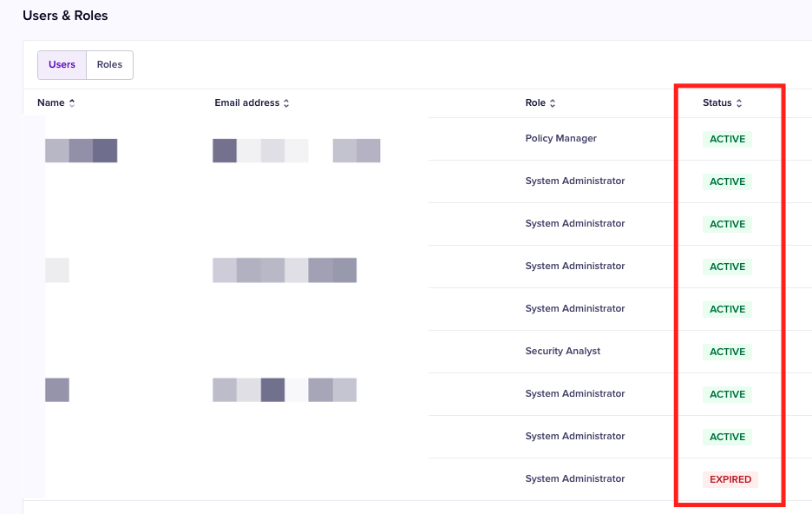
Task: Click the Status column header
Action: (x=717, y=103)
